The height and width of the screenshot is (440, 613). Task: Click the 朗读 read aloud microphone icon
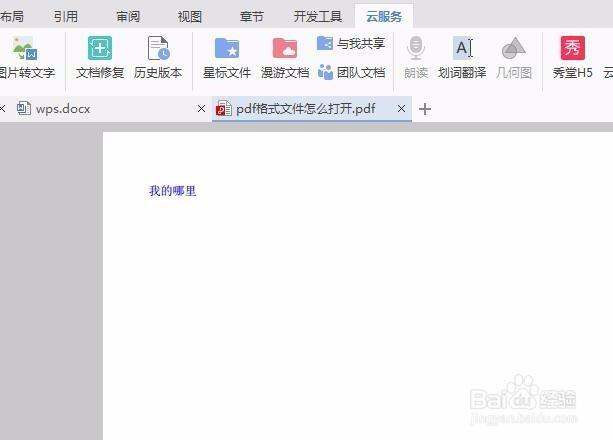click(x=416, y=50)
